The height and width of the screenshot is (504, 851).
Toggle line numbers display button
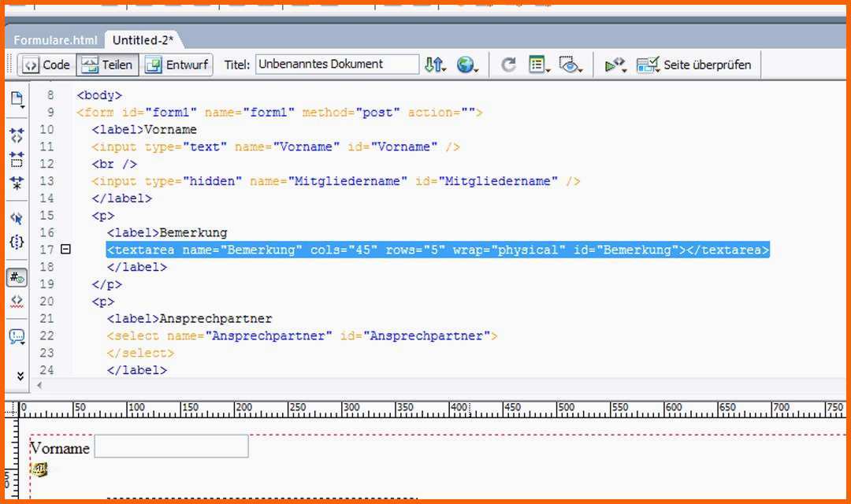[x=17, y=277]
